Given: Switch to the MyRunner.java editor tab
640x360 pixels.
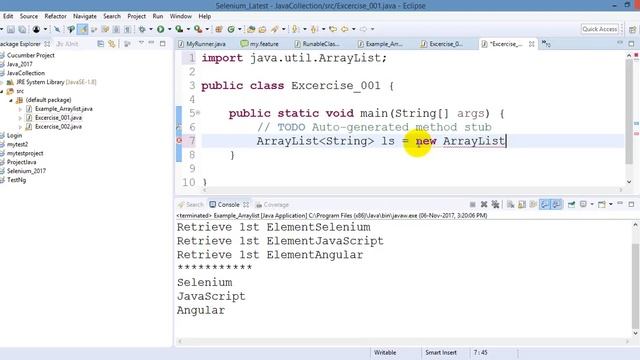Looking at the screenshot, I should click(202, 44).
